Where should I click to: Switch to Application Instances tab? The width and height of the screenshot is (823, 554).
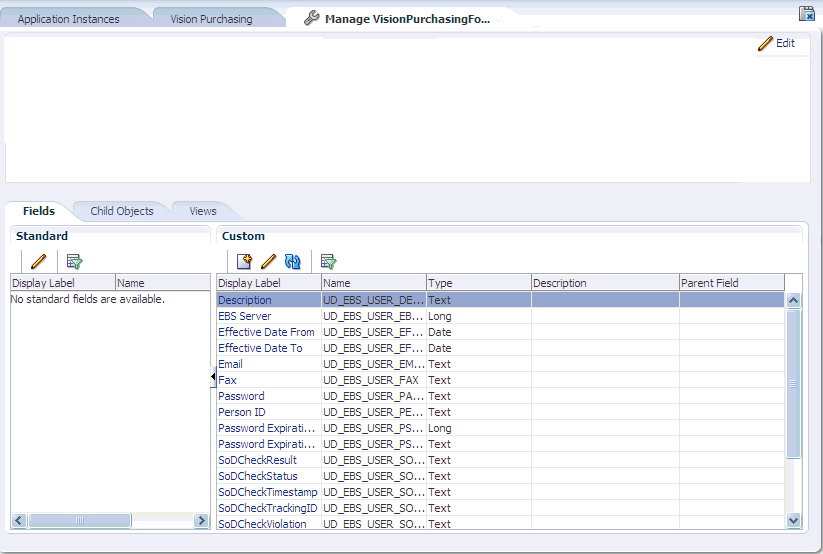(x=68, y=19)
